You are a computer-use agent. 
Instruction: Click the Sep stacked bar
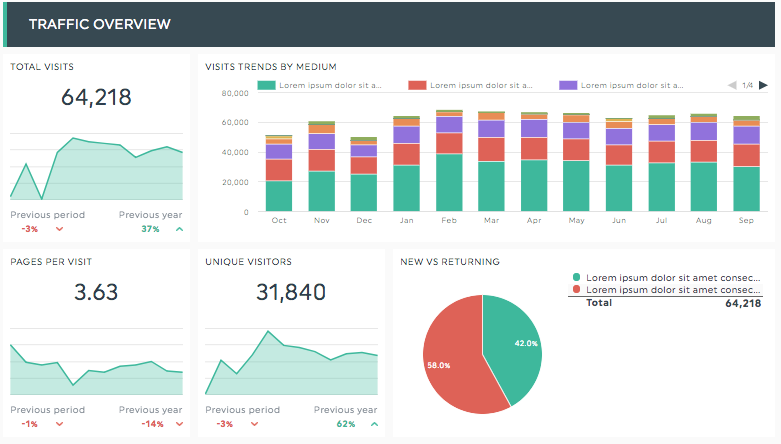[747, 163]
